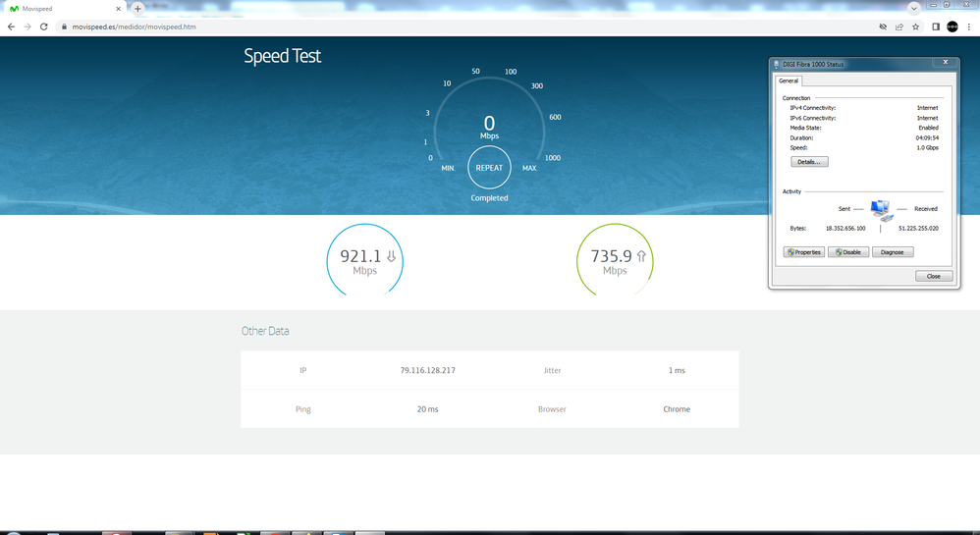Click the Other Data heading
980x535 pixels.
(x=265, y=331)
